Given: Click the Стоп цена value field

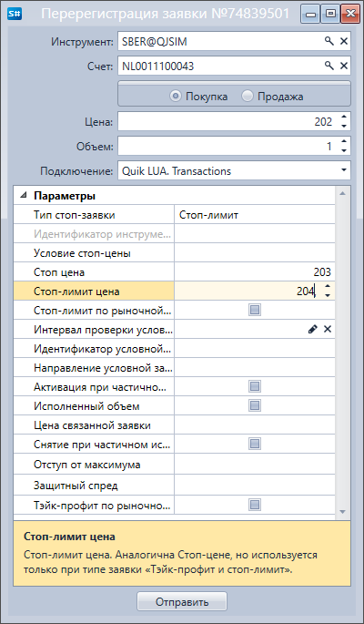Looking at the screenshot, I should [x=254, y=272].
